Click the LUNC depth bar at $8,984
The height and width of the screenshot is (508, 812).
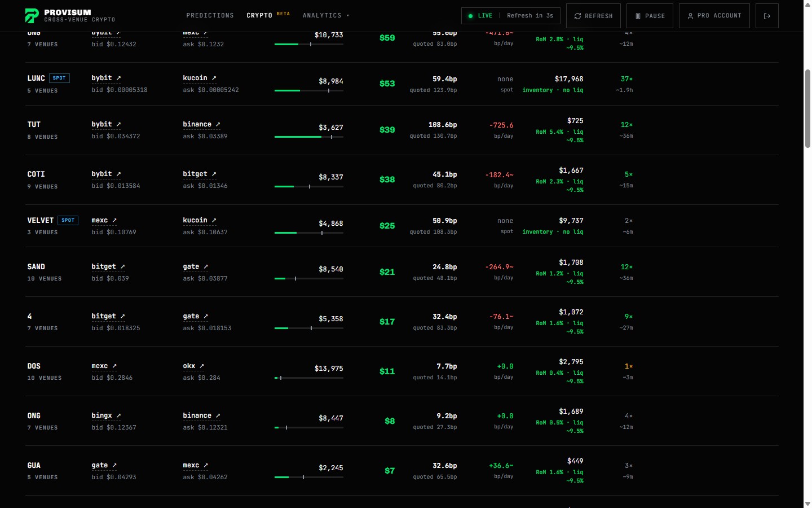309,90
